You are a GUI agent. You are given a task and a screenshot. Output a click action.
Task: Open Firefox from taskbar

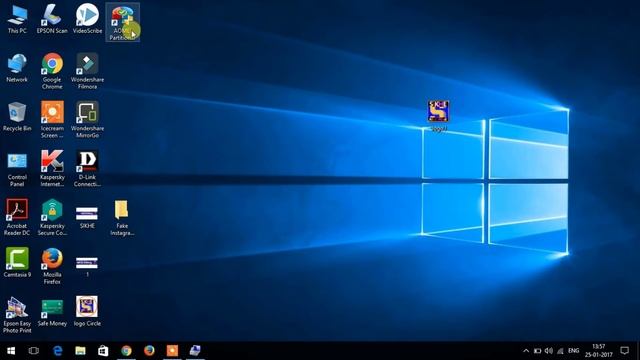pos(149,351)
